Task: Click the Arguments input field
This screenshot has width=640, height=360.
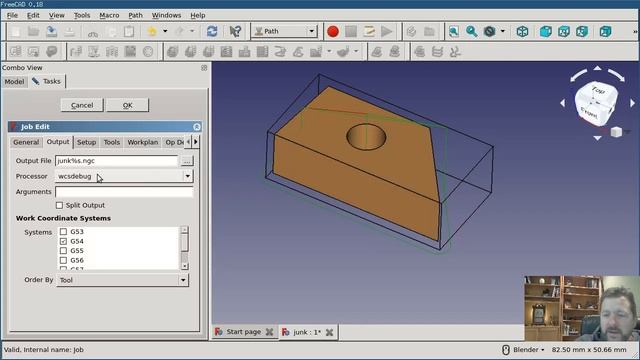Action: coord(124,192)
